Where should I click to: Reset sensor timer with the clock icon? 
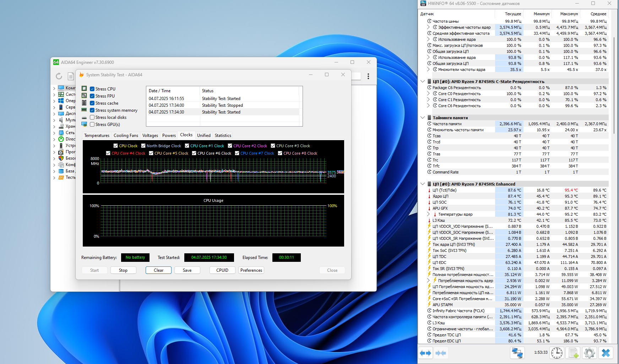tap(556, 353)
